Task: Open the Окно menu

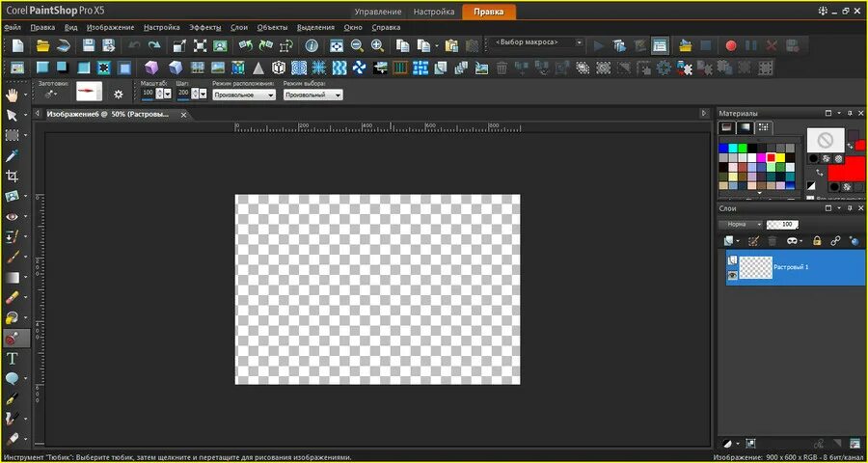Action: coord(353,27)
